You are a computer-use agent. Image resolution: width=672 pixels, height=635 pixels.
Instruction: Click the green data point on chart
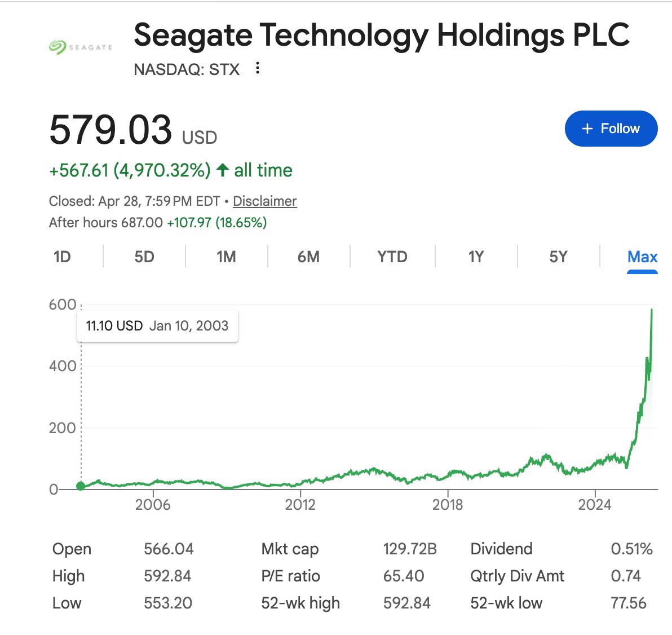click(x=81, y=486)
